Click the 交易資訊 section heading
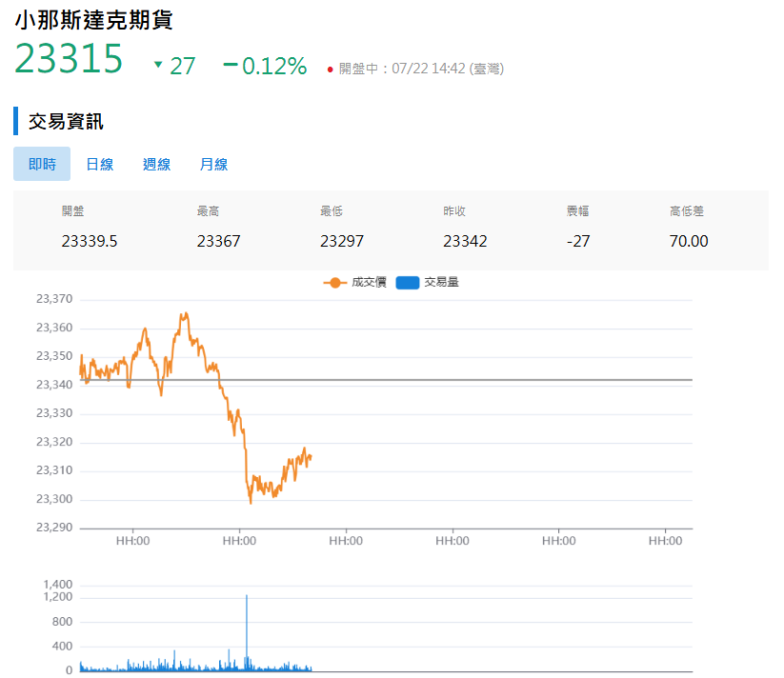Screen dimensions: 784x678 coord(66,121)
